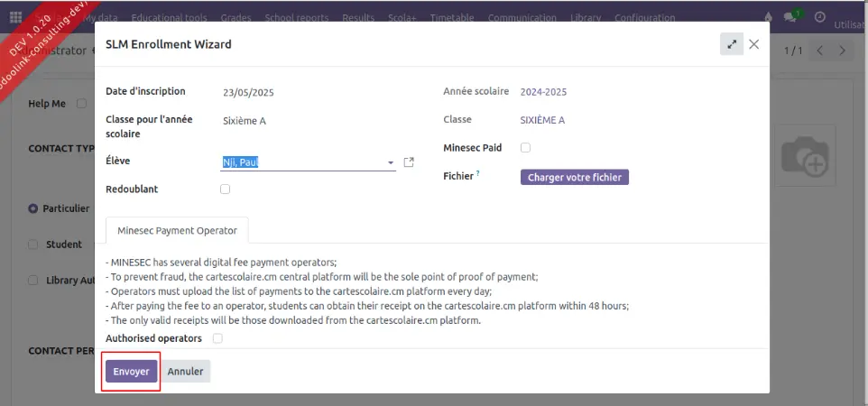The image size is (868, 406).
Task: Click the Fichier help question mark
Action: 478,173
